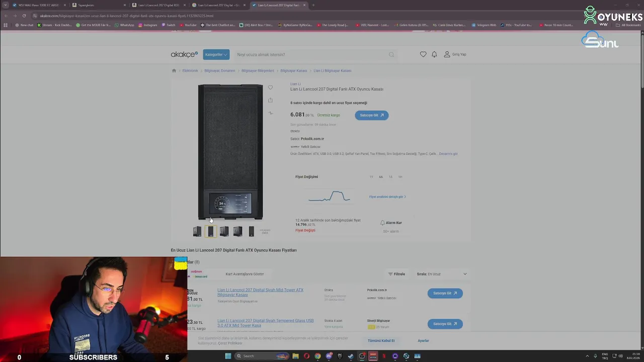644x362 pixels.
Task: Select 1A price history range
Action: 390,177
